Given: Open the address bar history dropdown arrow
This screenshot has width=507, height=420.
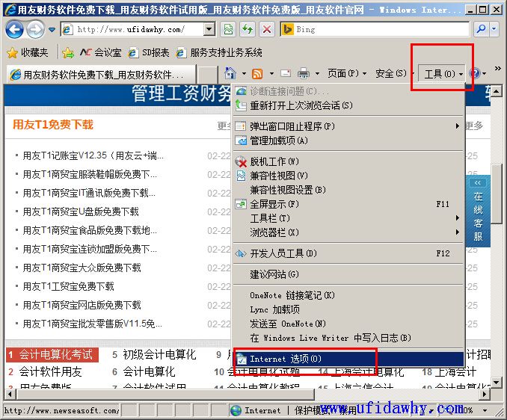Looking at the screenshot, I should [209, 30].
